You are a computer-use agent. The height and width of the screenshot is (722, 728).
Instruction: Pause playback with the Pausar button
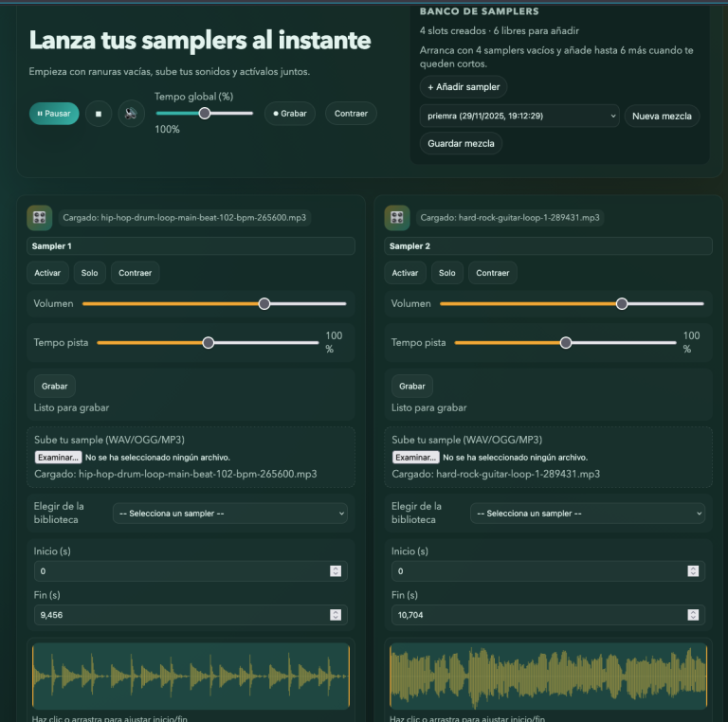click(x=54, y=114)
